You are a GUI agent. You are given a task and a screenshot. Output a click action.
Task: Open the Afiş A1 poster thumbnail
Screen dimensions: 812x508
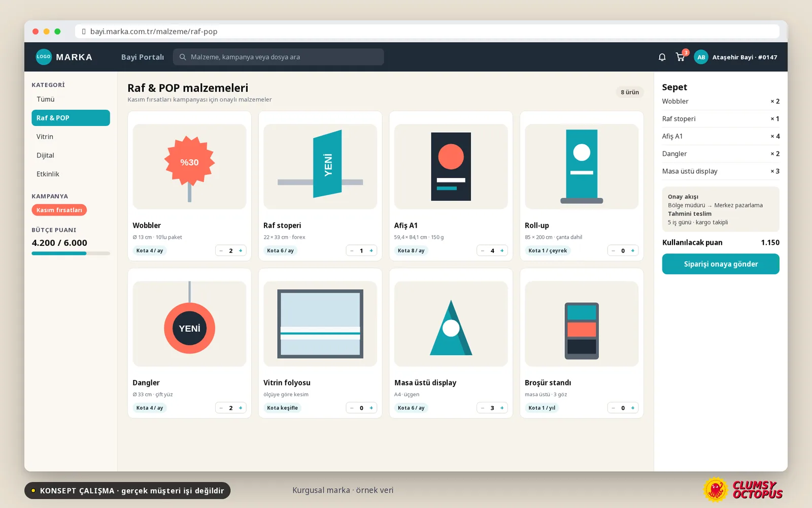coord(451,167)
